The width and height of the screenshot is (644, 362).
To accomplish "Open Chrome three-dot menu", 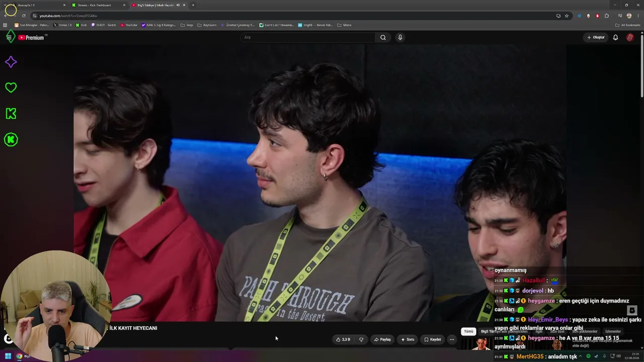I will (638, 16).
